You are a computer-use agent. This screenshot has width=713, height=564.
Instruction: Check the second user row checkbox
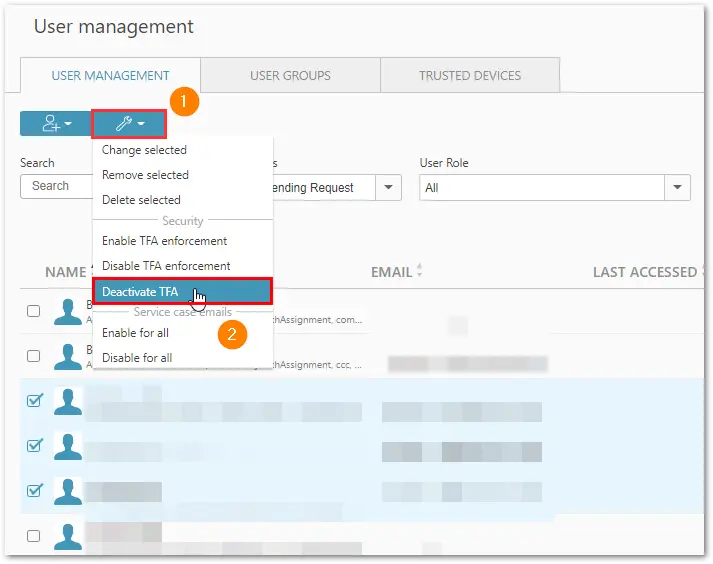tap(34, 356)
